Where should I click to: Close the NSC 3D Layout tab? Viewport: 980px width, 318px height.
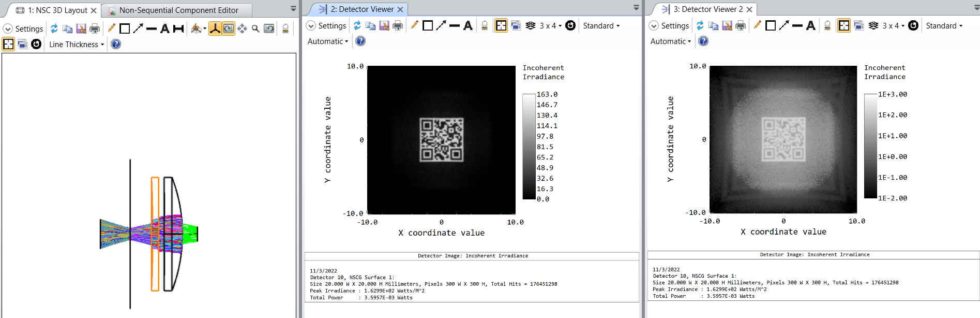[94, 10]
